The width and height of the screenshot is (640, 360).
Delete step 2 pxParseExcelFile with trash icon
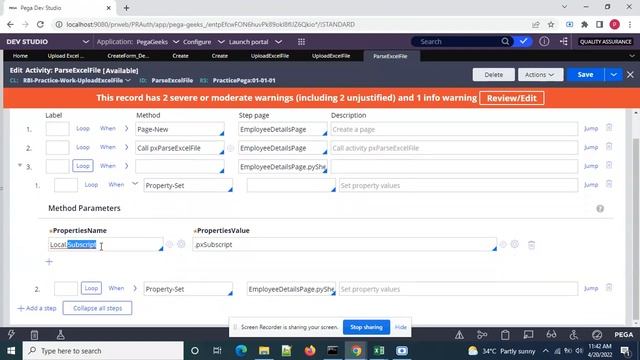pos(609,147)
